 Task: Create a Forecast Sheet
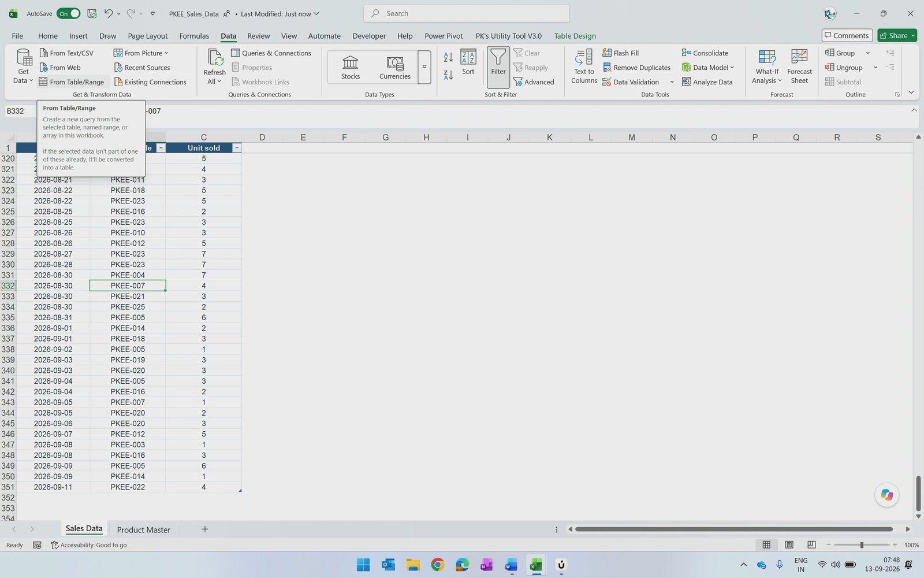(x=799, y=66)
